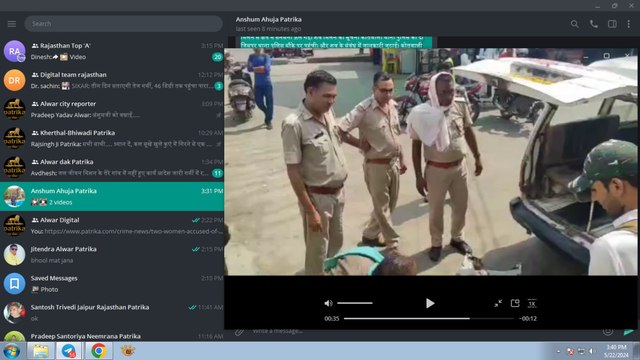Open Digital team rajasthan chat

[x=112, y=80]
